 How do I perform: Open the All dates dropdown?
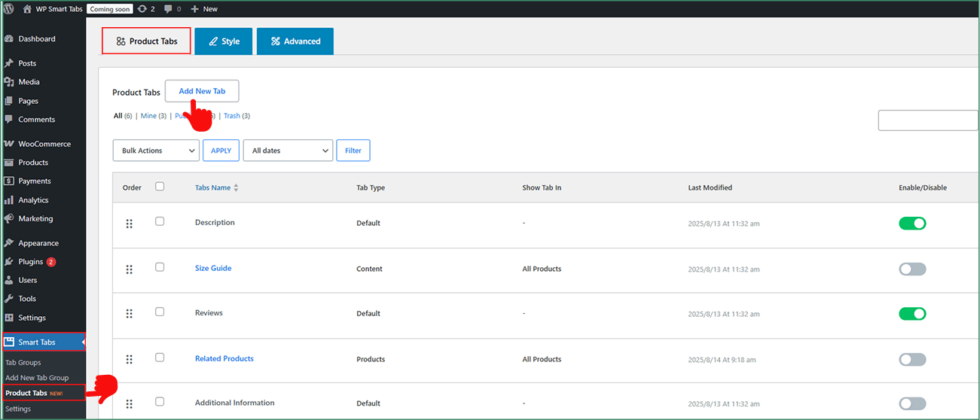pos(288,151)
